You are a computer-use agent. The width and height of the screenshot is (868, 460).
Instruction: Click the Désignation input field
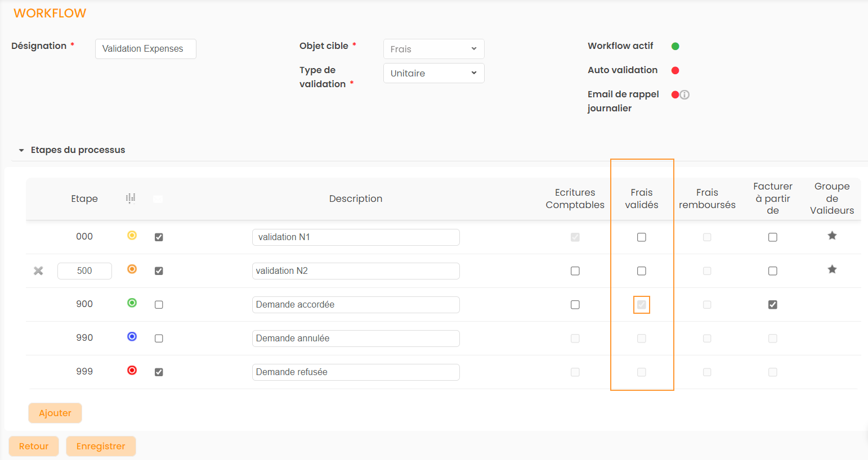pos(145,49)
